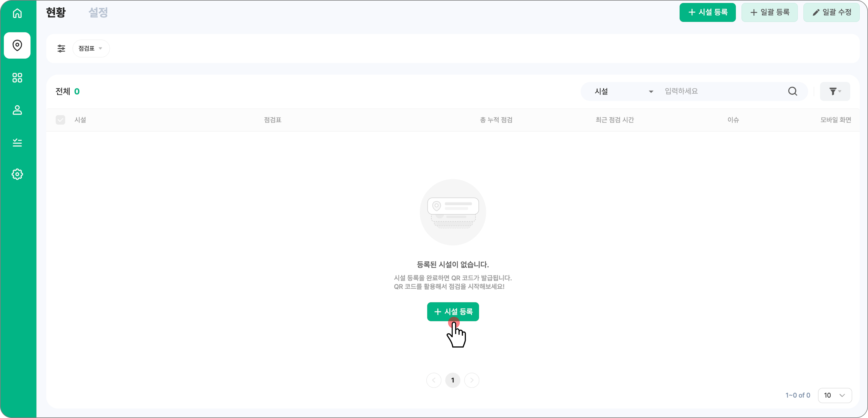Click the search magnifier icon
The image size is (868, 418).
coord(792,91)
